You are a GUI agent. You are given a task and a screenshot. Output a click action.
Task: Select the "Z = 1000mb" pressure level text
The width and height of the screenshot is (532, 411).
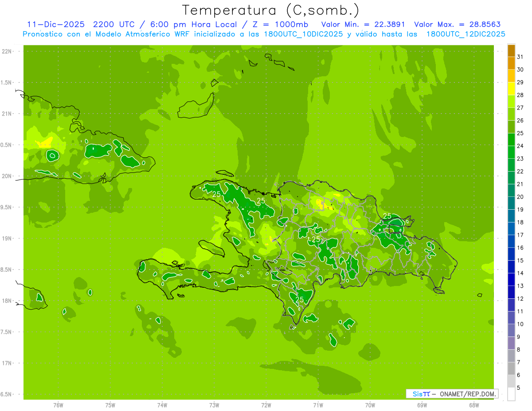pyautogui.click(x=280, y=25)
